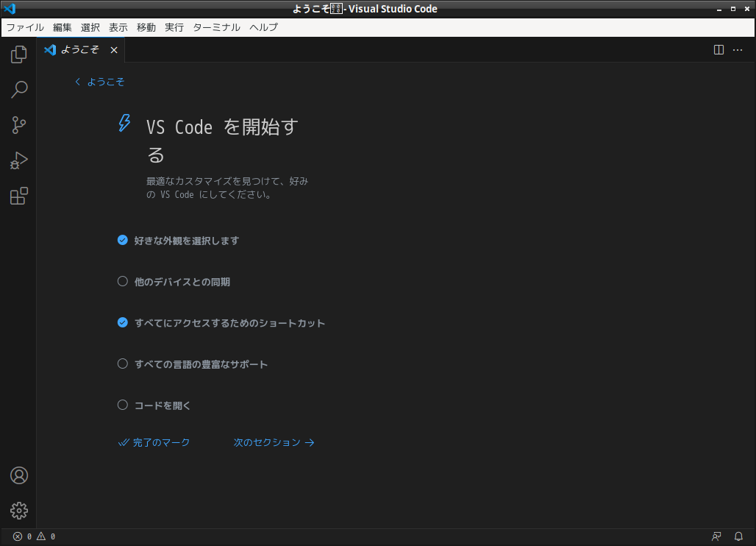Open the Manage gear icon

click(19, 510)
